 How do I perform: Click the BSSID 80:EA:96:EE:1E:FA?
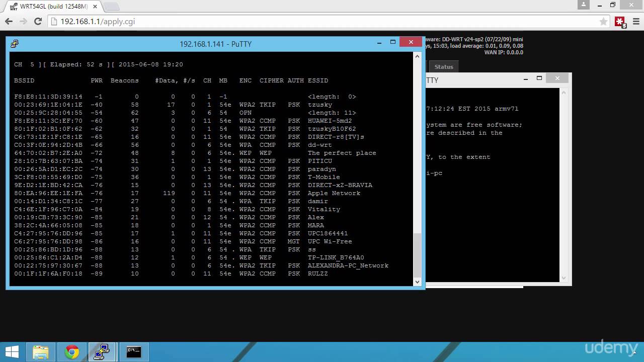48,193
